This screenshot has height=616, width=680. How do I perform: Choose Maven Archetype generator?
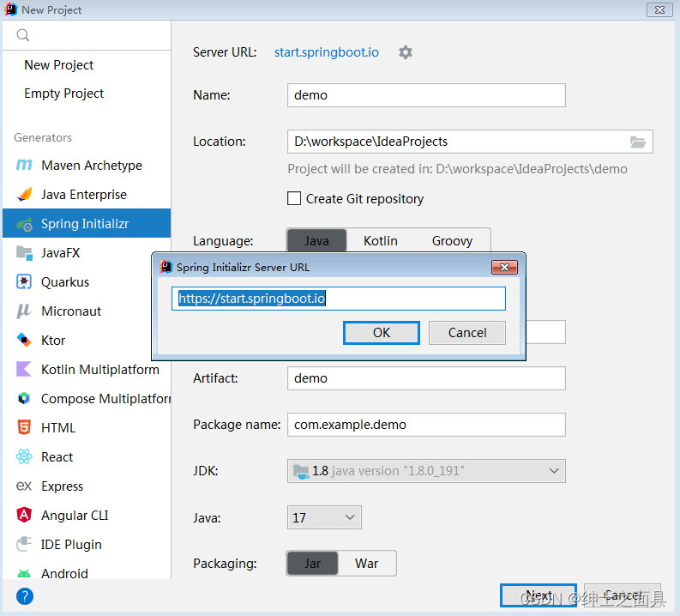point(87,166)
